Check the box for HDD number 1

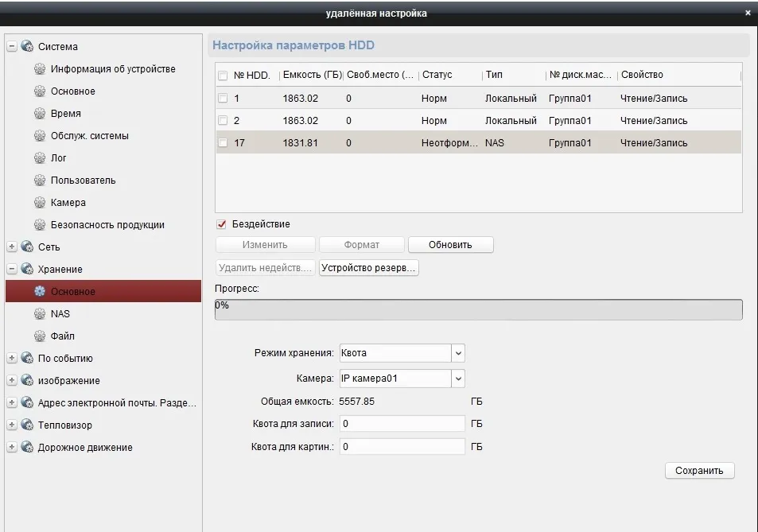pos(224,99)
